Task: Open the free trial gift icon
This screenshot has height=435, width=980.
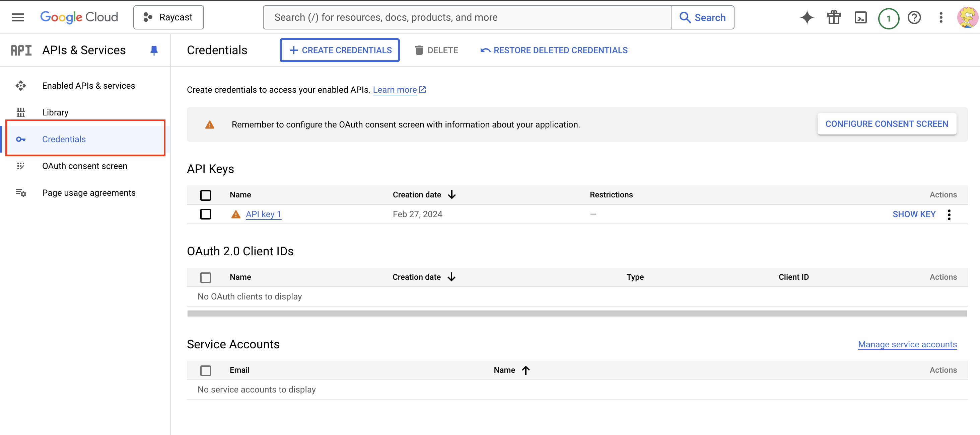Action: click(x=834, y=17)
